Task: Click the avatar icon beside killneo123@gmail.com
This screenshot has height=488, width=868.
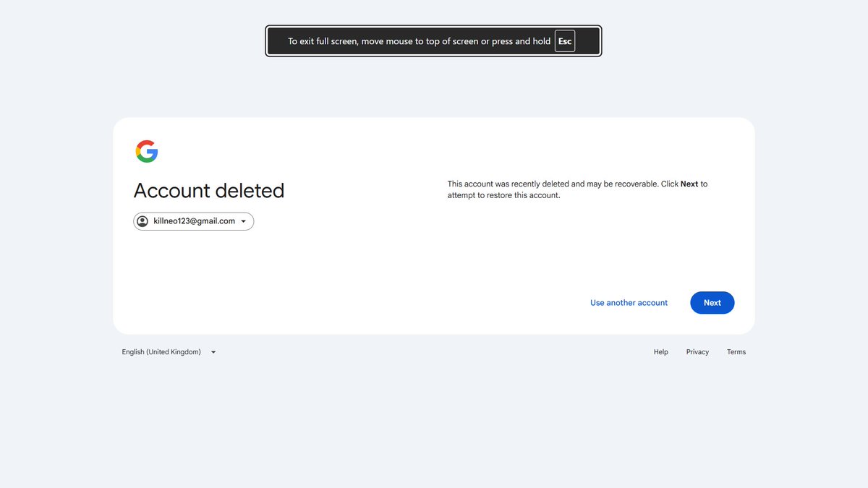Action: (x=142, y=221)
